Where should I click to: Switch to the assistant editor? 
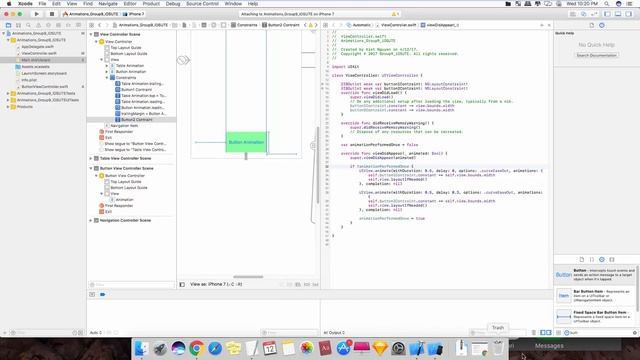point(584,14)
